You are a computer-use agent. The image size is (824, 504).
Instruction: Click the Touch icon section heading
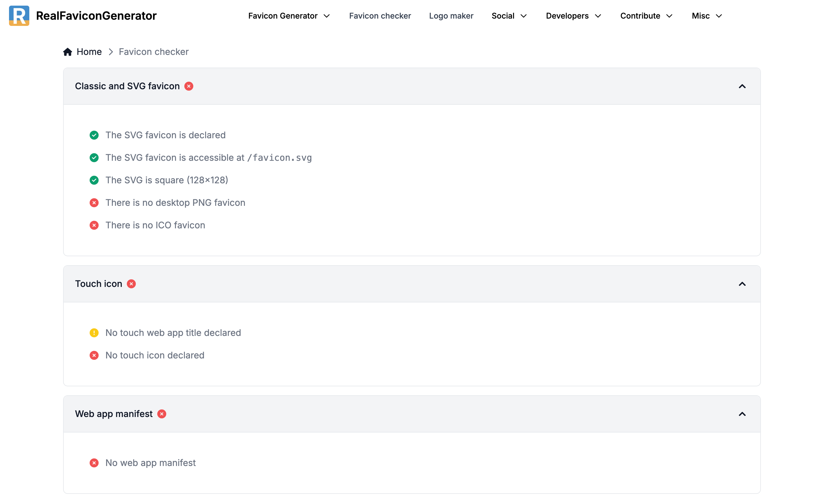pyautogui.click(x=98, y=284)
